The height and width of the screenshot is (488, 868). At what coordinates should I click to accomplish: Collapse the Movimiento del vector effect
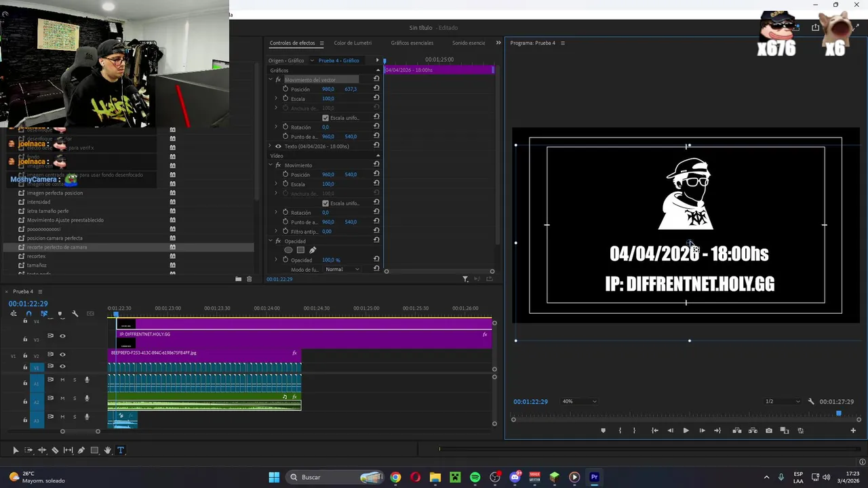tap(271, 80)
